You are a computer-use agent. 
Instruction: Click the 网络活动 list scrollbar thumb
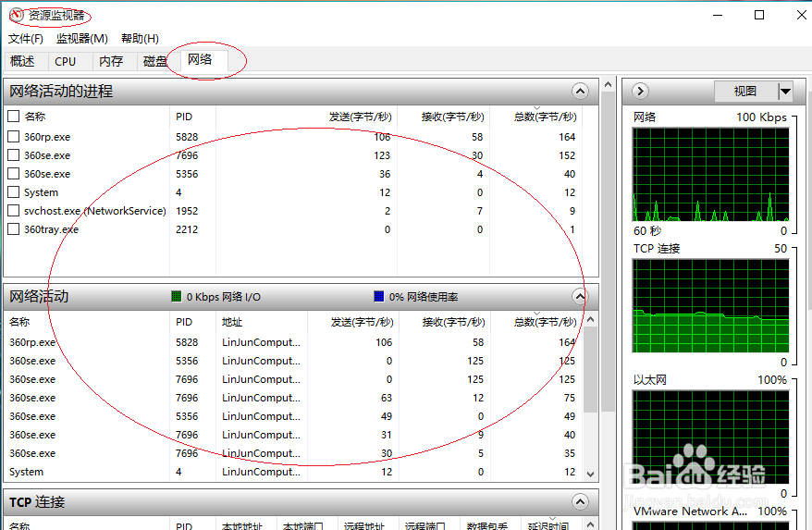point(590,369)
